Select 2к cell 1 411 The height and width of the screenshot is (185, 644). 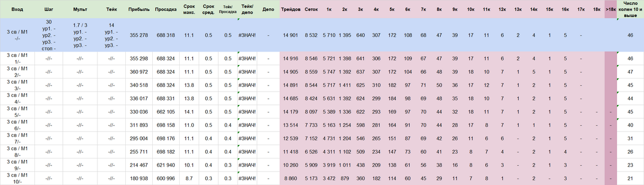345,85
